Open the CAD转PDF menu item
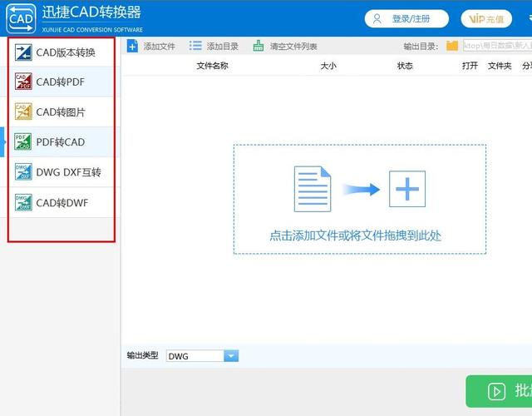 tap(62, 82)
